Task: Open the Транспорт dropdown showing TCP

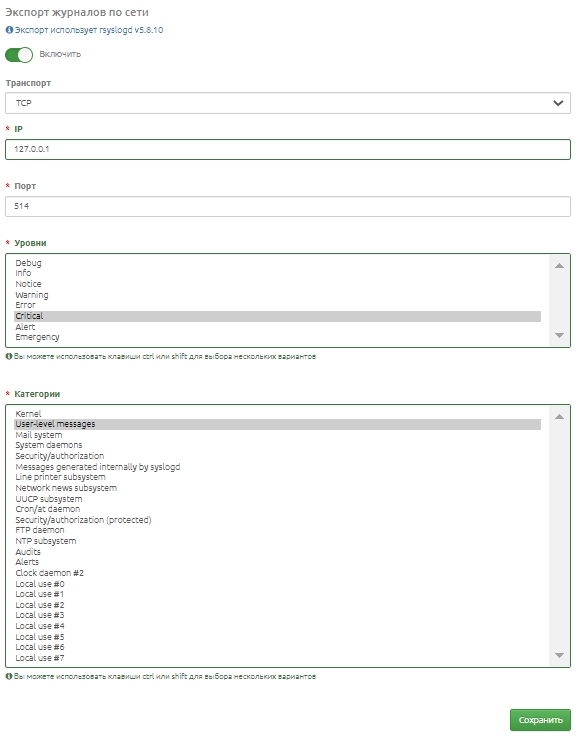Action: click(x=288, y=103)
